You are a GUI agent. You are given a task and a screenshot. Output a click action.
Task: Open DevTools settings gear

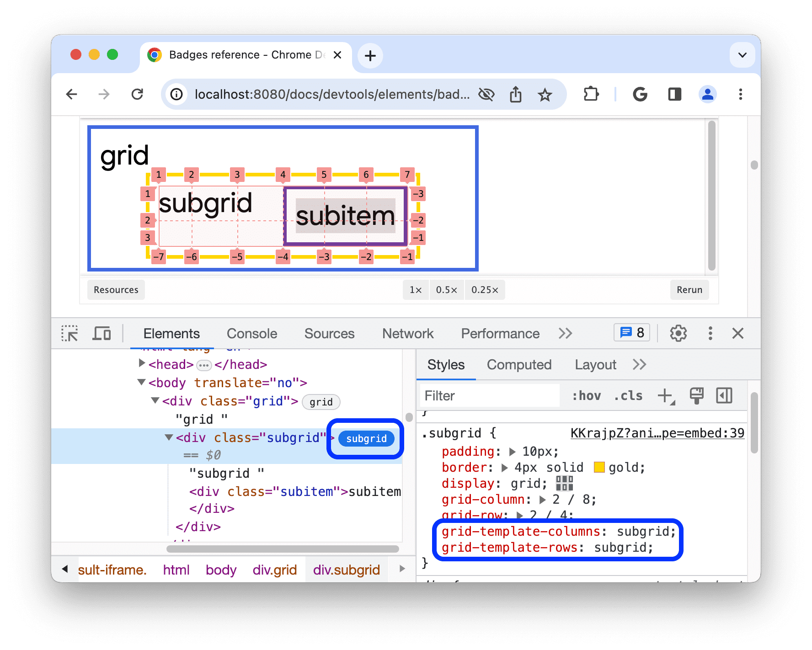click(x=678, y=333)
